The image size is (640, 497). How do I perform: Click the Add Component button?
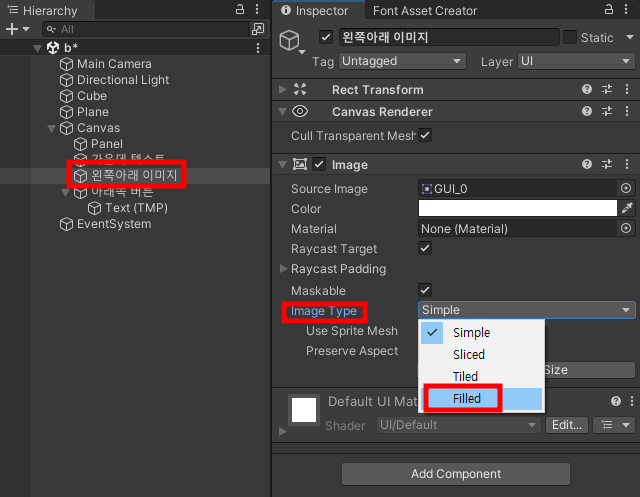point(456,474)
